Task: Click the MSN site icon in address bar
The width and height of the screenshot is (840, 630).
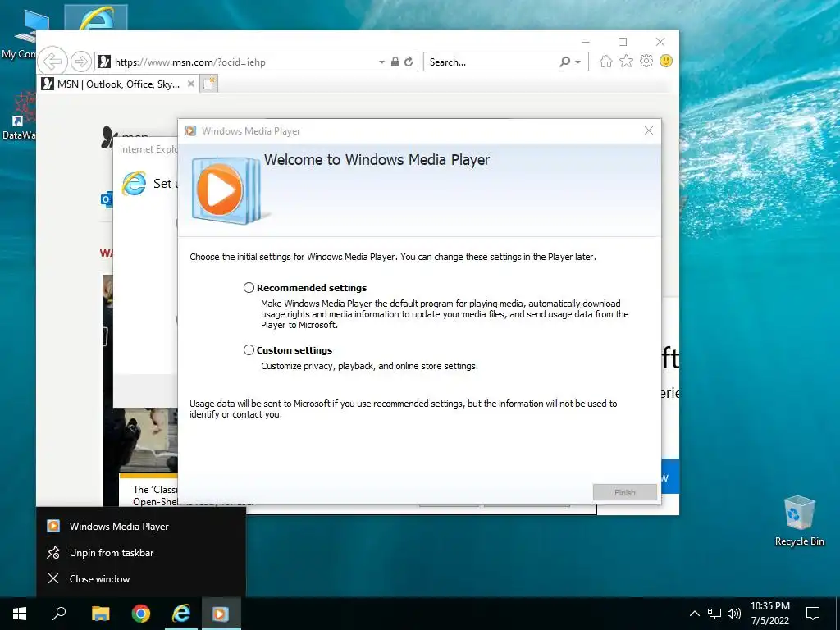Action: [104, 62]
